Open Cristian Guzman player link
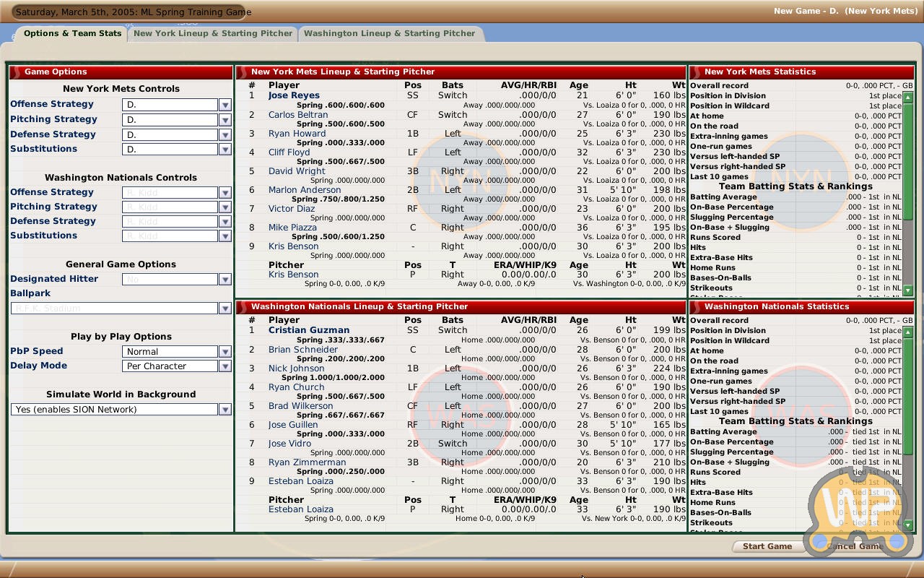This screenshot has width=924, height=578. pyautogui.click(x=309, y=330)
